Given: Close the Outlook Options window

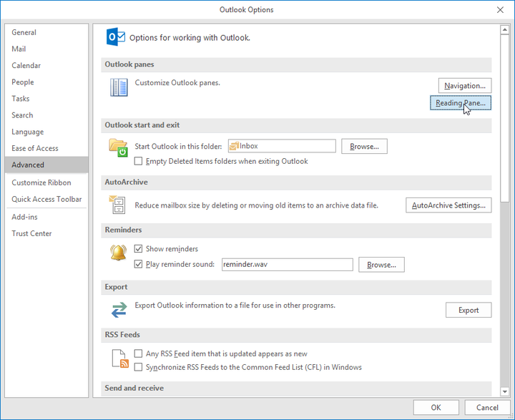Looking at the screenshot, I should tap(500, 10).
